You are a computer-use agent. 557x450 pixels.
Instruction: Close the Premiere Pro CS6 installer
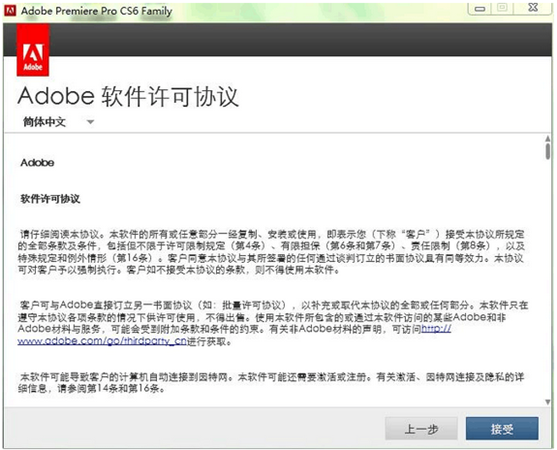pos(532,8)
